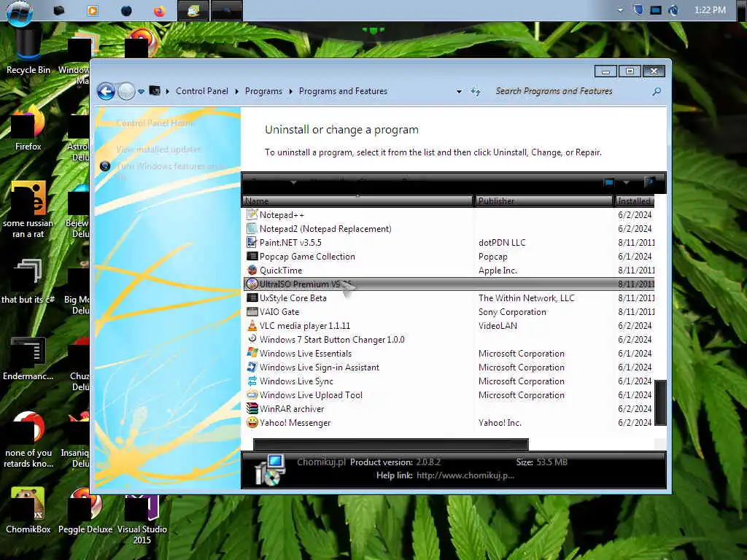Open the address bar history dropdown
Image resolution: width=747 pixels, height=560 pixels.
[459, 91]
